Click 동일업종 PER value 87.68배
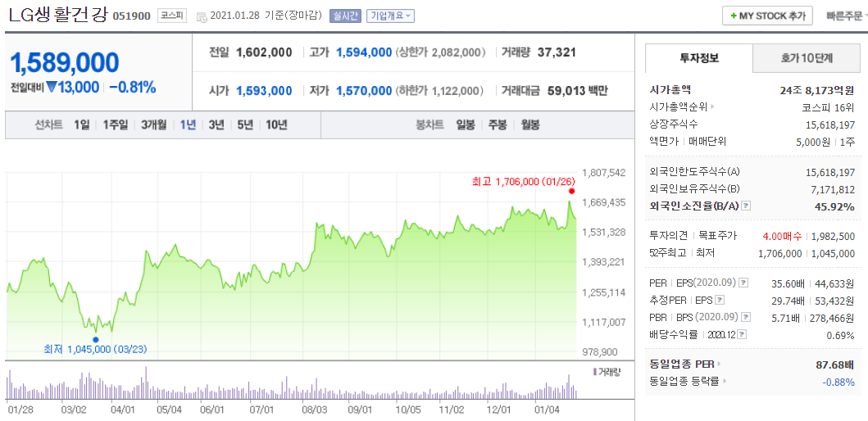Screen dimensions: 868x421 837,365
